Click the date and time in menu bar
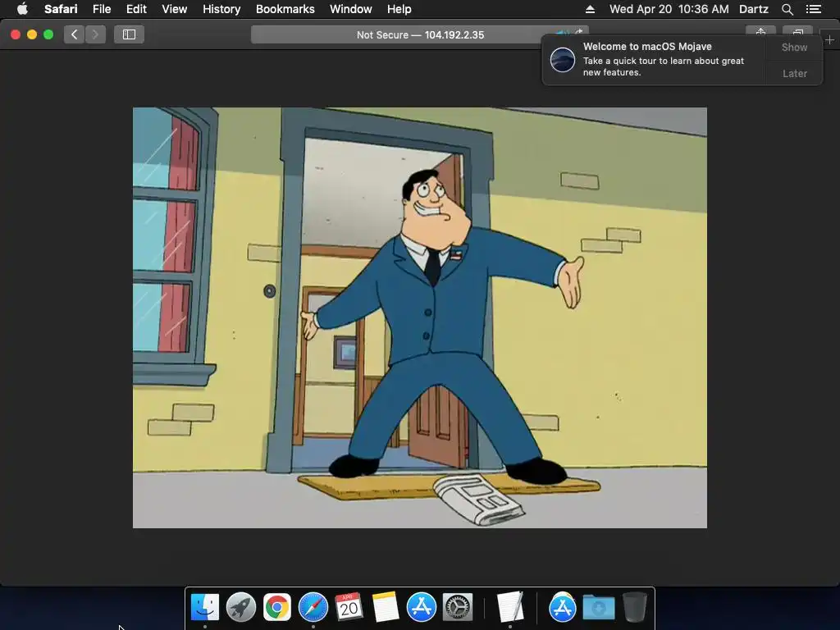The width and height of the screenshot is (840, 630). point(669,9)
